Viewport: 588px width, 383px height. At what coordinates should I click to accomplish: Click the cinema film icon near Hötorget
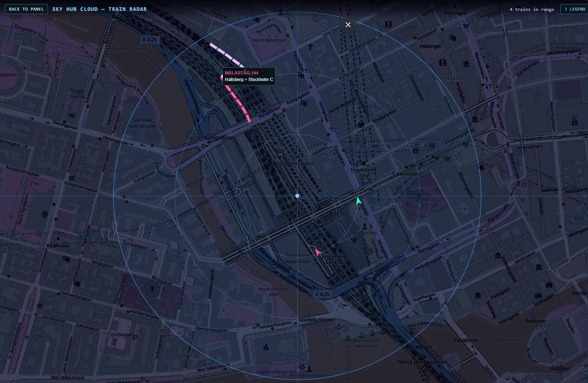pos(388,24)
